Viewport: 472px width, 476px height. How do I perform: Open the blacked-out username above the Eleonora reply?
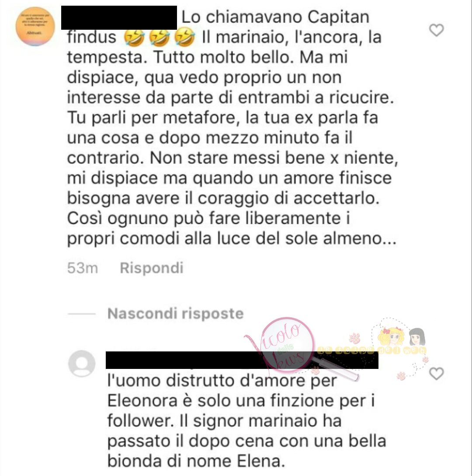242,360
